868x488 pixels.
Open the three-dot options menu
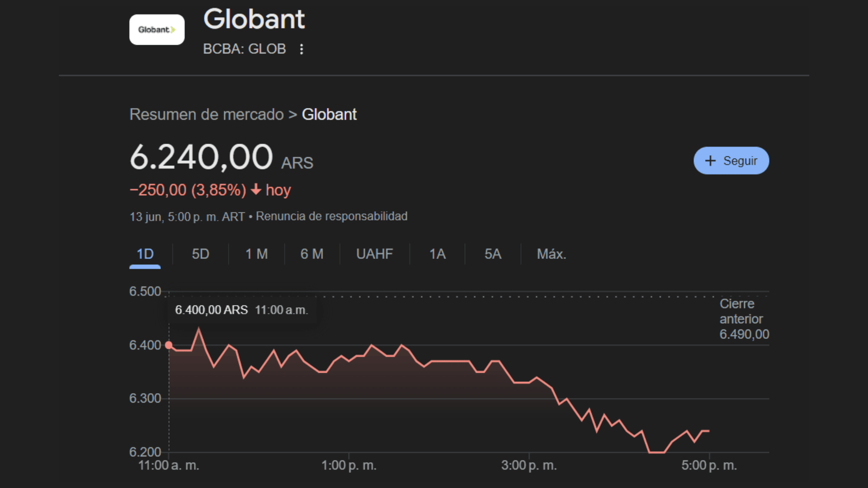click(x=302, y=49)
